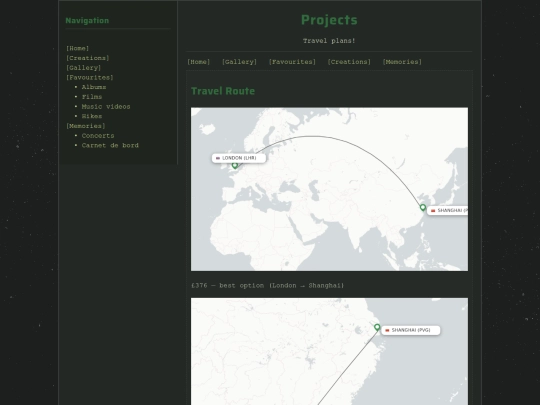The width and height of the screenshot is (540, 405).
Task: Click the 'Travel plans!' subtitle
Action: pyautogui.click(x=329, y=41)
